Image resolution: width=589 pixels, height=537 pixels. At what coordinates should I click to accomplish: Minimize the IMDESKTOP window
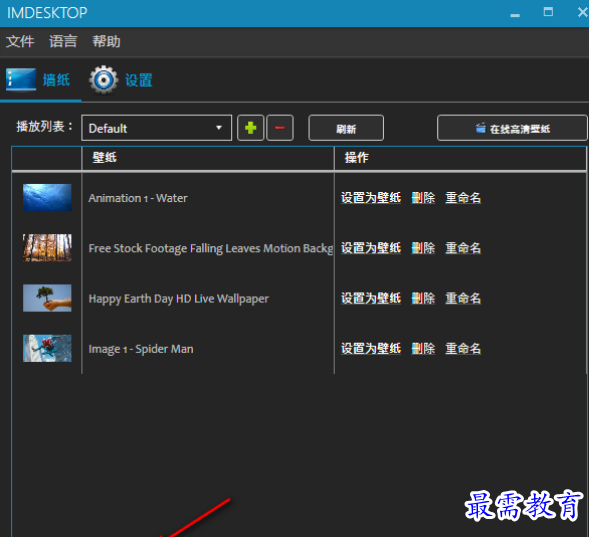pos(515,14)
